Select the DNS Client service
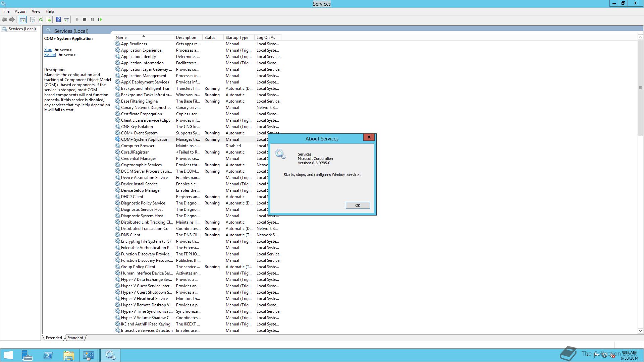Image resolution: width=644 pixels, height=362 pixels. click(197, 235)
